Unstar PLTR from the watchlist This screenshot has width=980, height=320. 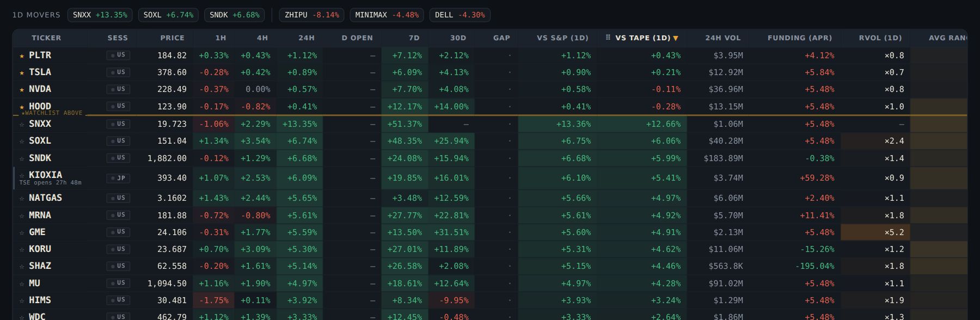[x=22, y=56]
